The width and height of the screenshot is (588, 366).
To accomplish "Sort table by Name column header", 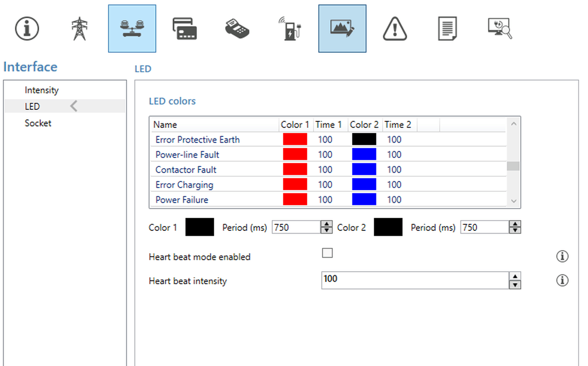I will [214, 124].
